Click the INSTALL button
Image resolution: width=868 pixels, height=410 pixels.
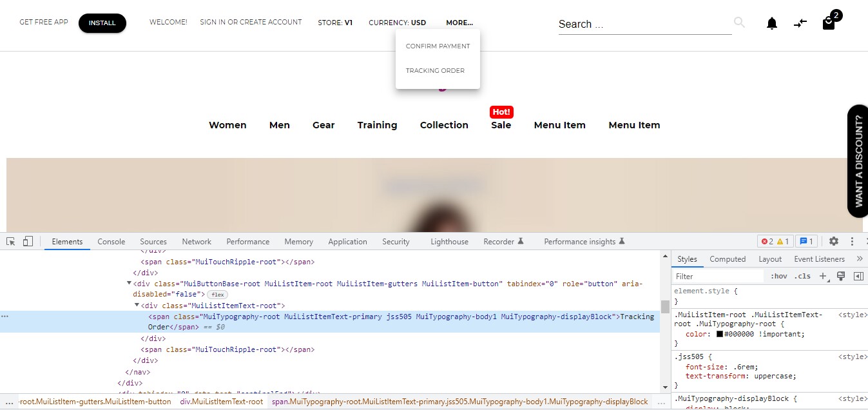point(102,23)
